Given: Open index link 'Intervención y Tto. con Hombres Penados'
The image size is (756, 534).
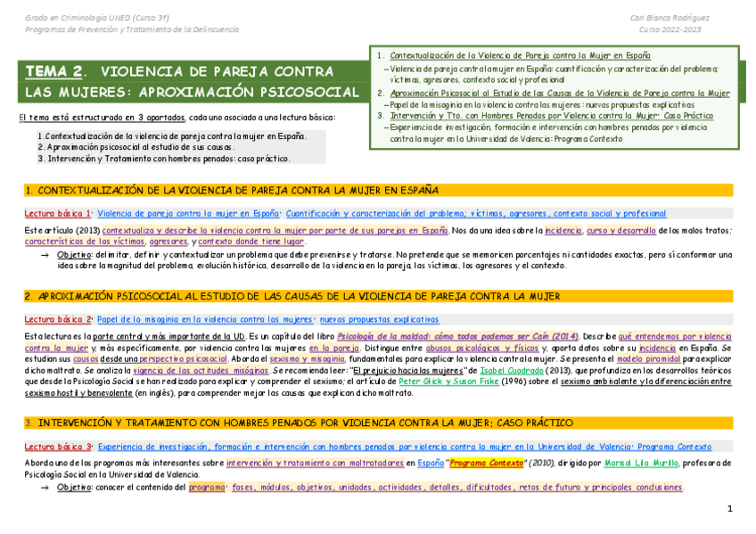Looking at the screenshot, I should [x=552, y=116].
